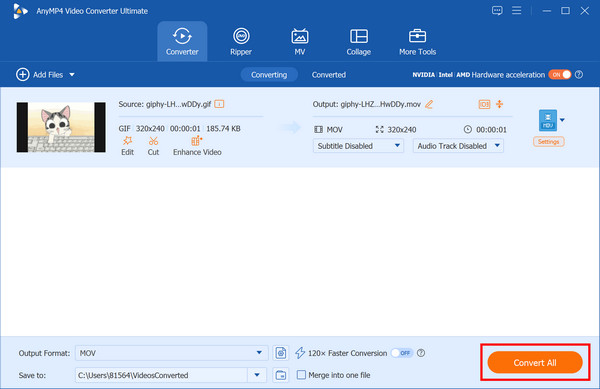The width and height of the screenshot is (600, 389).
Task: Open More Tools tab
Action: pyautogui.click(x=417, y=41)
